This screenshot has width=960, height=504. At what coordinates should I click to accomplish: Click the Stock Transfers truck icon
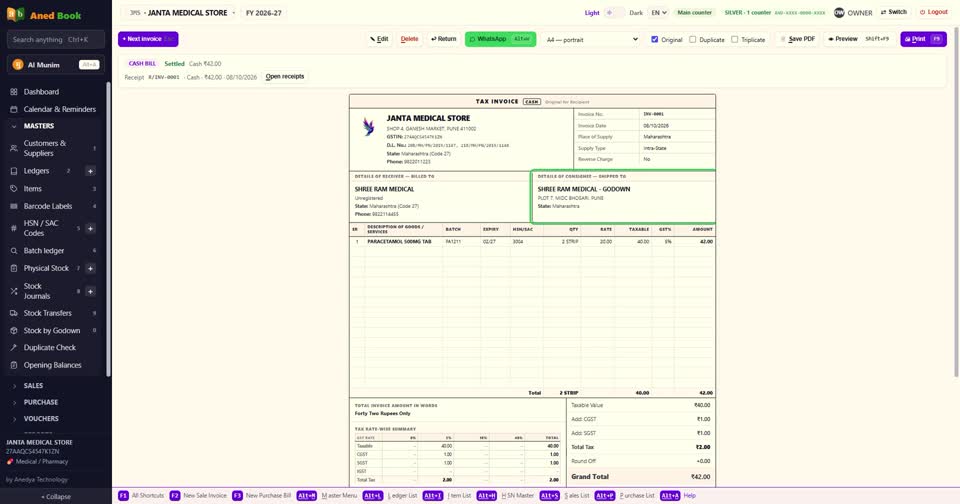pos(13,313)
